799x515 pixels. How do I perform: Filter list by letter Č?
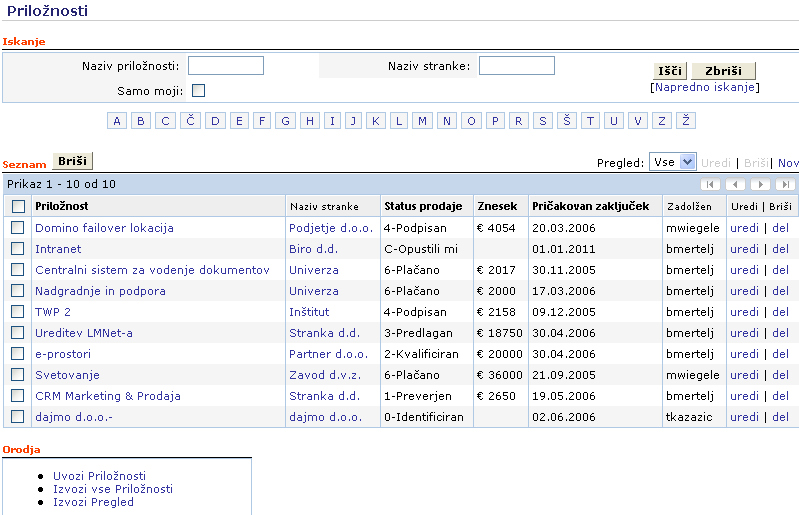(190, 121)
